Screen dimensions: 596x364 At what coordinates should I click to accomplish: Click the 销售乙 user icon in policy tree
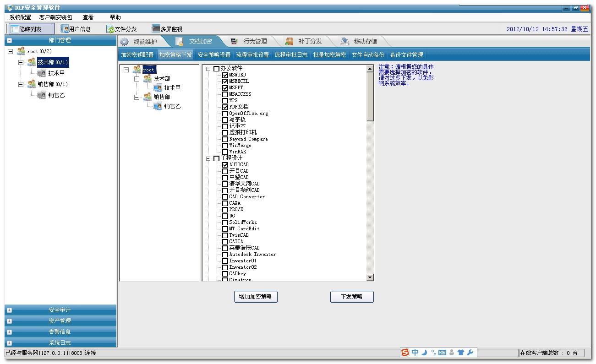tap(158, 106)
